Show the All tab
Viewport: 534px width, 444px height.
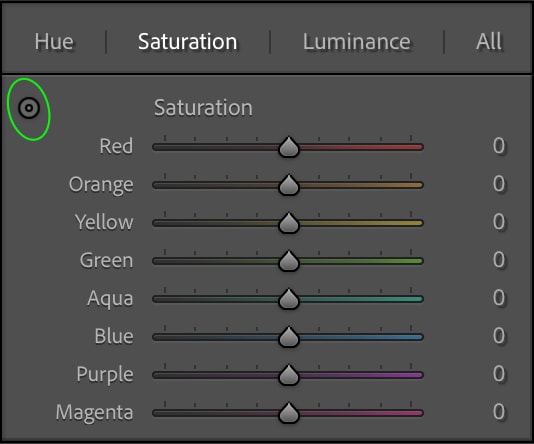coord(489,42)
